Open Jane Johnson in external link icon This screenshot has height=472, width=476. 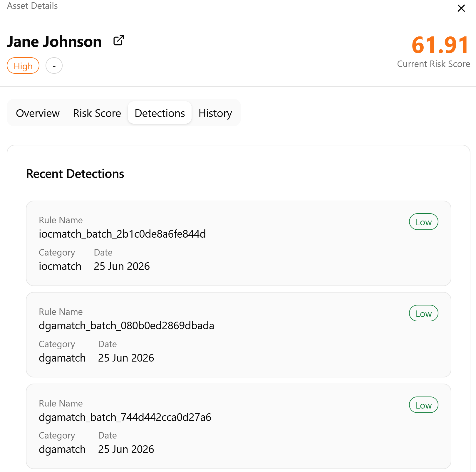click(119, 41)
